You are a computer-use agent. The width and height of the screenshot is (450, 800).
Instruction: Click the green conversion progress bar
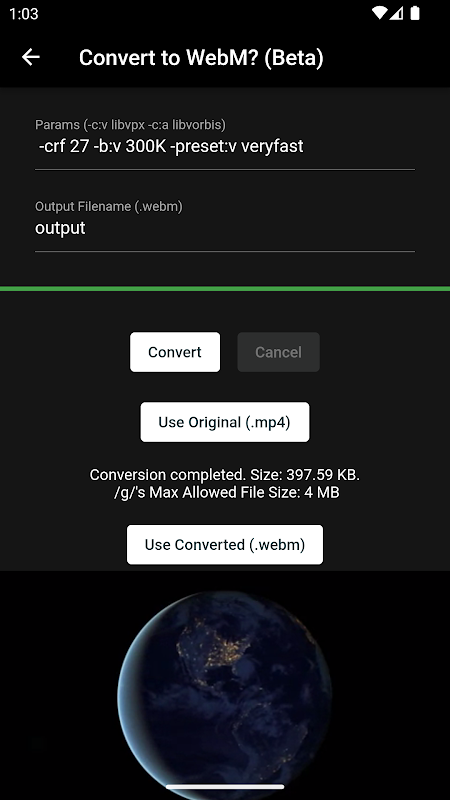[225, 289]
